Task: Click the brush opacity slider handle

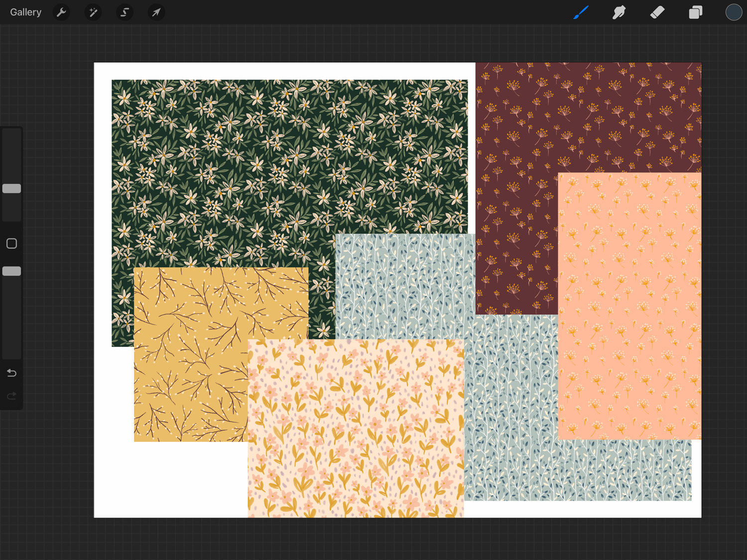Action: pos(11,271)
